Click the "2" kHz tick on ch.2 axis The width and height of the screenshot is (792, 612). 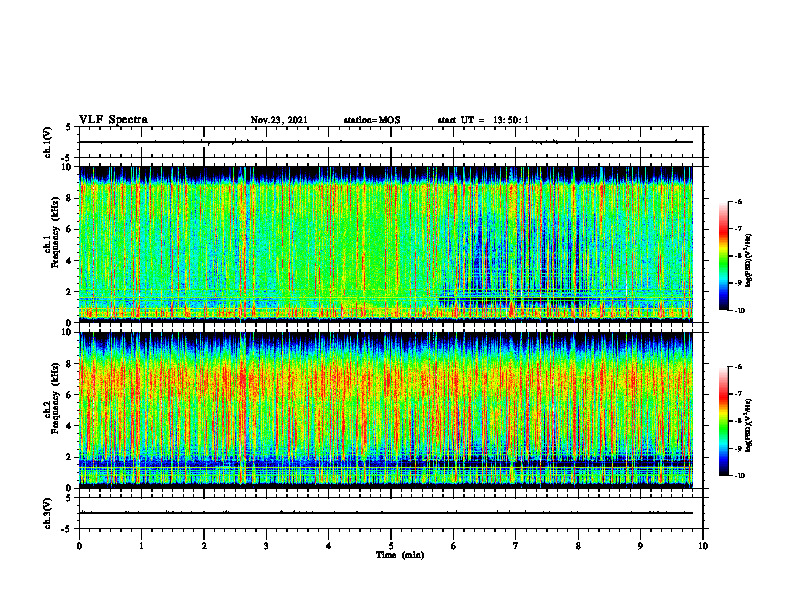(x=70, y=457)
